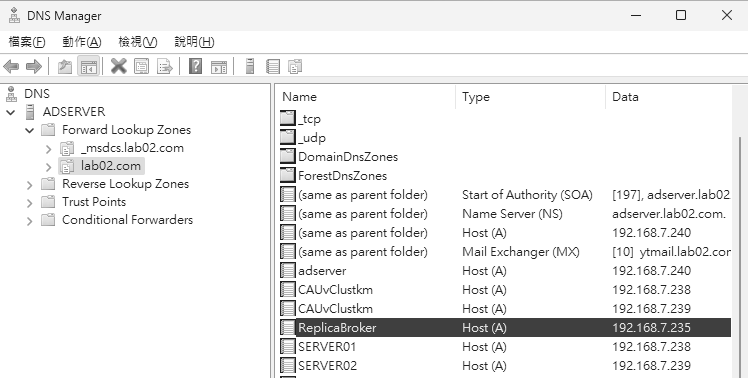
Task: Select the SERVER01 host record name
Action: 327,346
